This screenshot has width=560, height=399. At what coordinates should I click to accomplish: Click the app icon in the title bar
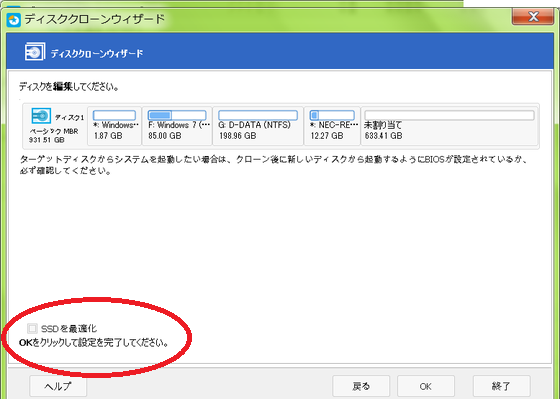coord(14,20)
